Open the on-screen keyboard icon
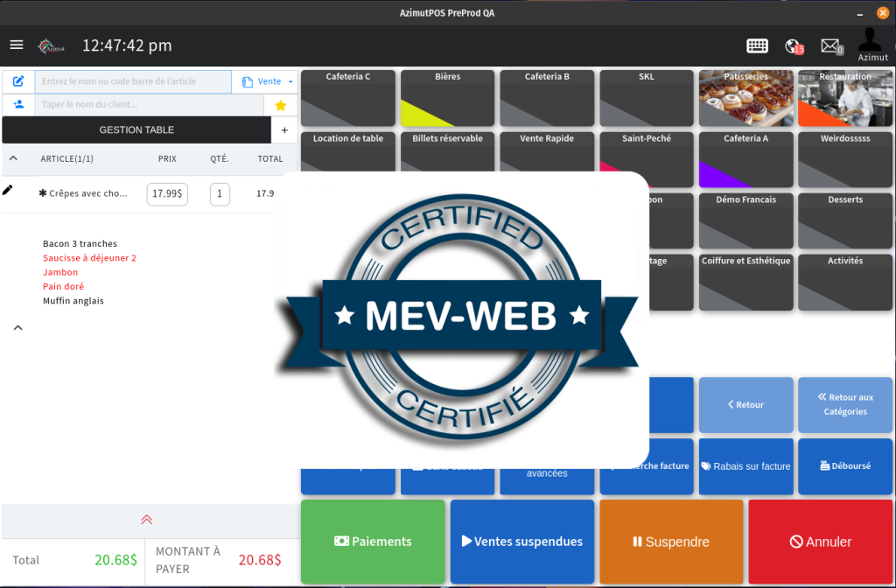Image resolution: width=896 pixels, height=588 pixels. pyautogui.click(x=757, y=46)
